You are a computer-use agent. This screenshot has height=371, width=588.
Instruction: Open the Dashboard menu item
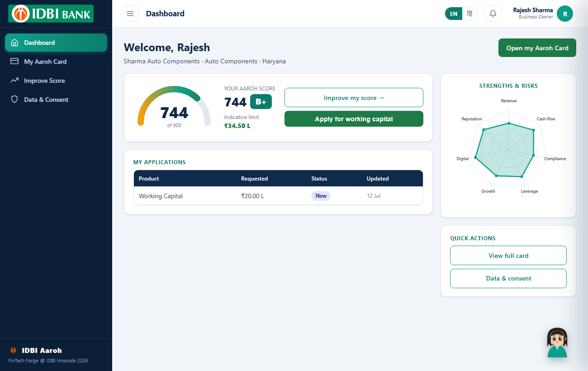pyautogui.click(x=56, y=43)
